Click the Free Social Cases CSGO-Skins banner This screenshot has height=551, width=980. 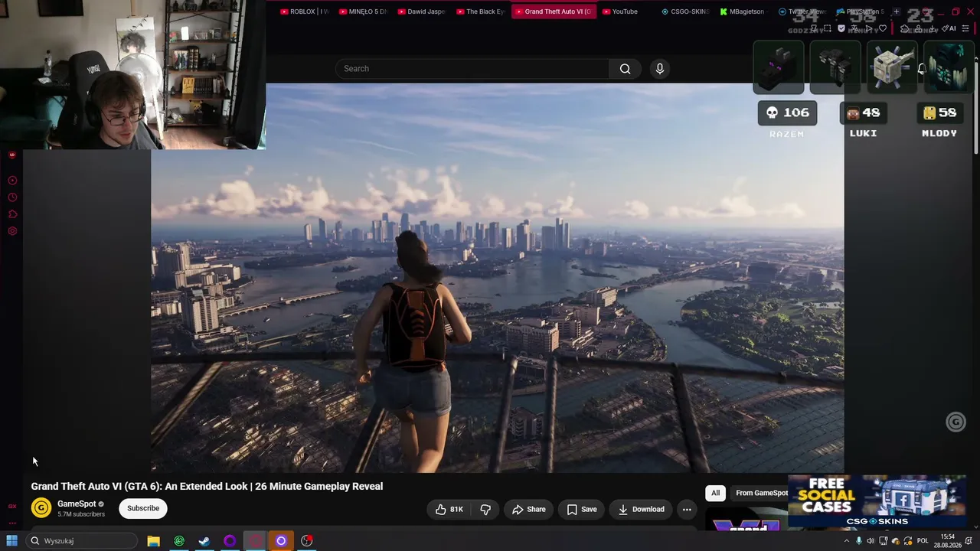pos(877,501)
